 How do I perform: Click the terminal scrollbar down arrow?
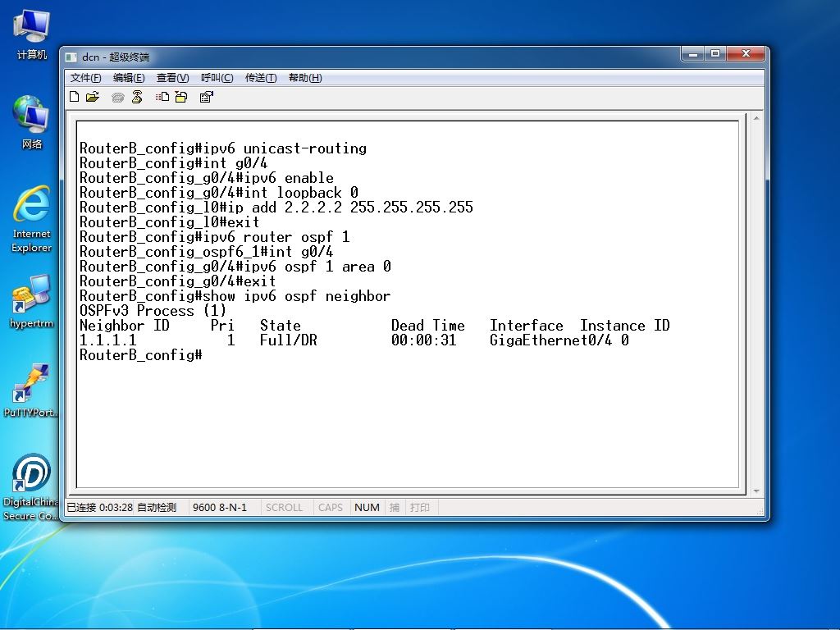point(756,491)
